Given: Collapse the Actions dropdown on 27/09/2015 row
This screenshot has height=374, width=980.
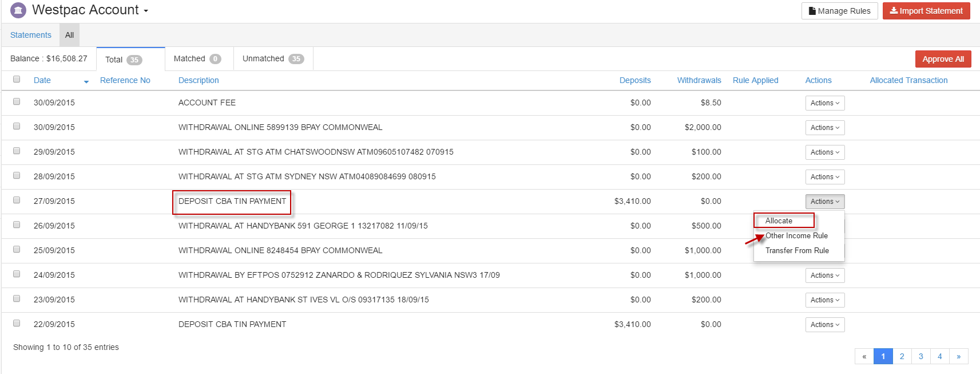Looking at the screenshot, I should [825, 202].
